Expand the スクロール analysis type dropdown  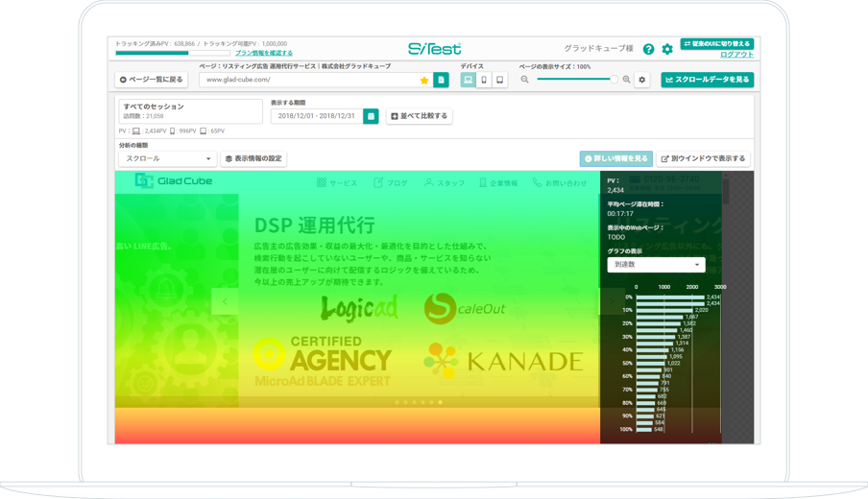point(168,159)
